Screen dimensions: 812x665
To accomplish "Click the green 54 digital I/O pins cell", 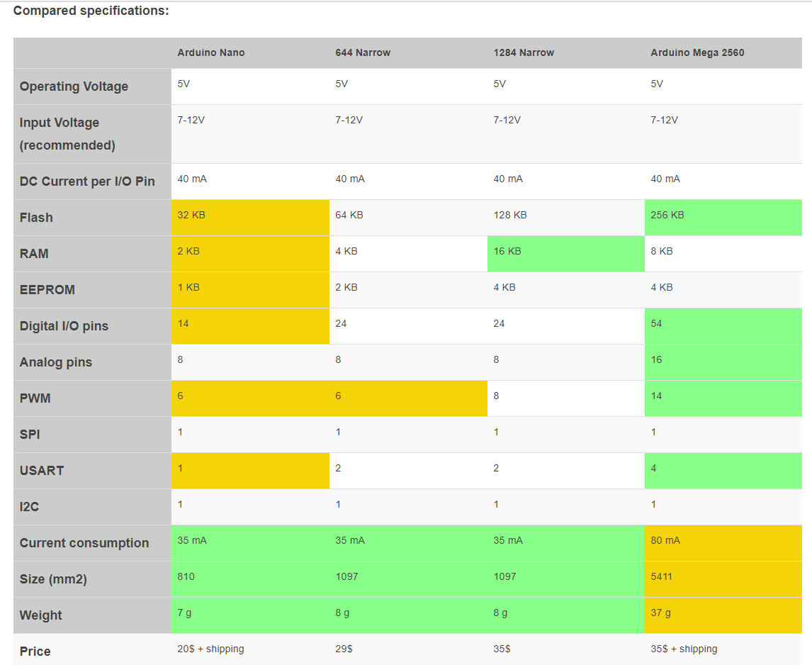I will coord(723,325).
